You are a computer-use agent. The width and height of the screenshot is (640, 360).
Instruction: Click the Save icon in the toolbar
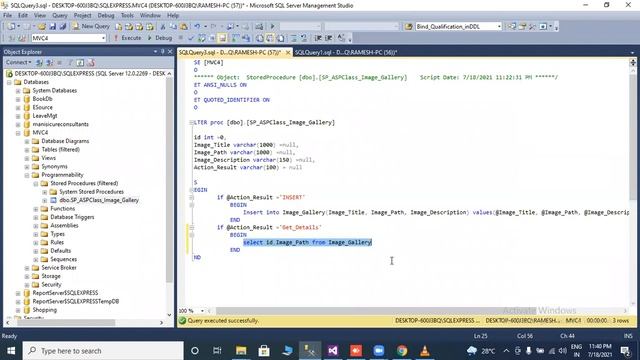[52, 27]
